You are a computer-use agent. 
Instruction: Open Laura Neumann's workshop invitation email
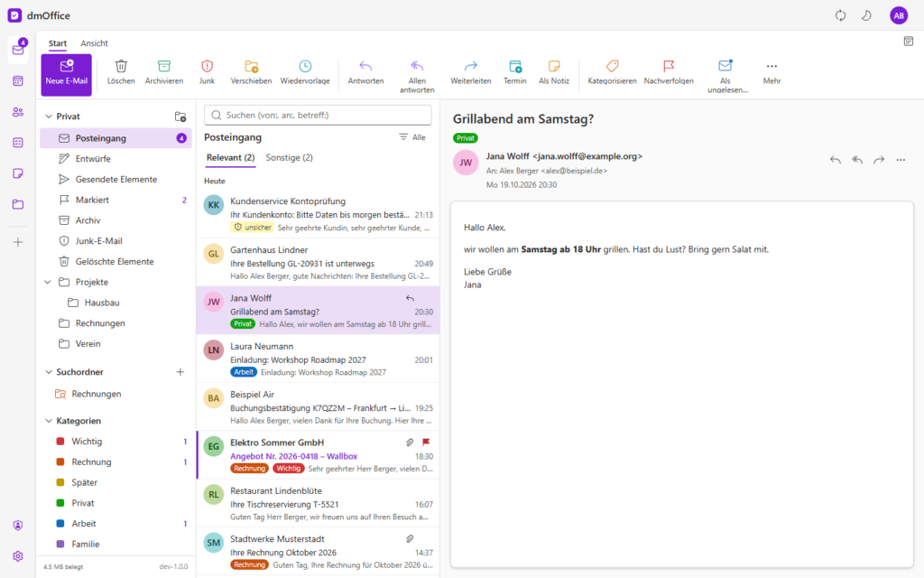[319, 359]
